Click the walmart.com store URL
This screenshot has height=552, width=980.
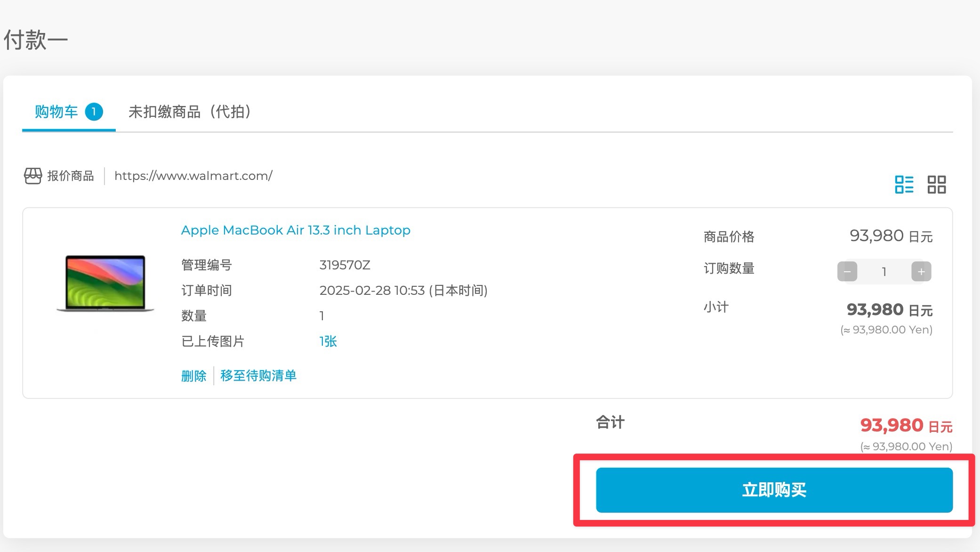point(193,176)
